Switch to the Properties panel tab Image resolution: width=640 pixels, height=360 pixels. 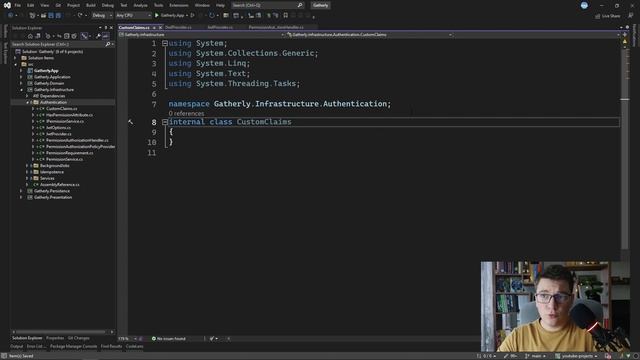pyautogui.click(x=55, y=338)
